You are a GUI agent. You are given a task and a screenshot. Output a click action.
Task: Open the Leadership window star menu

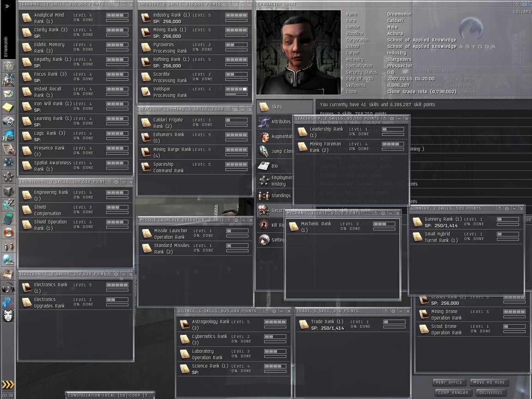click(385, 118)
